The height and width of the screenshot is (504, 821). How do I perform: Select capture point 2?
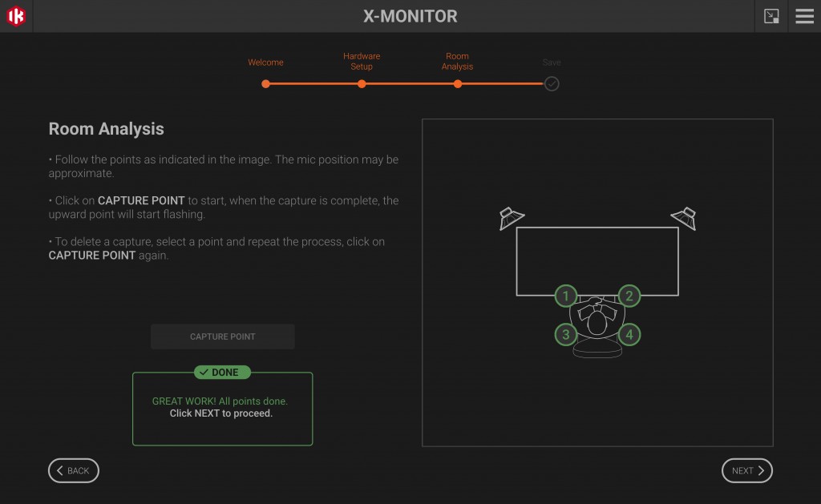[629, 296]
